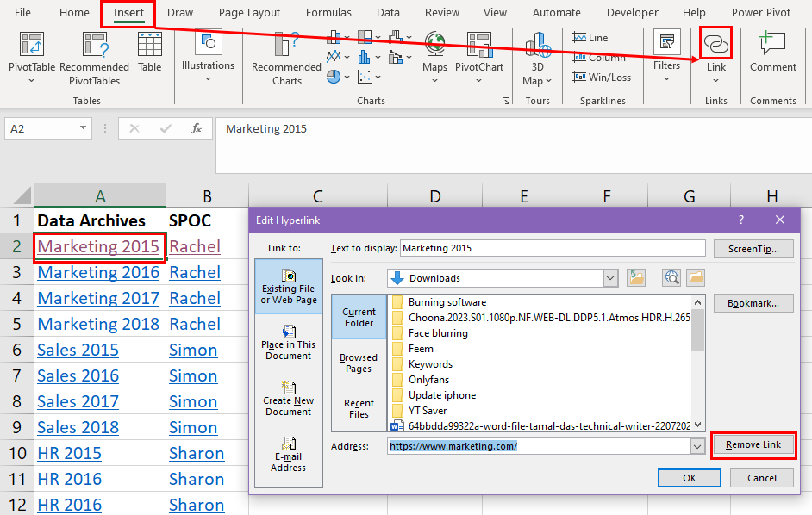Open the 3D Map tool
Viewport: 812px width, 515px height.
click(537, 58)
